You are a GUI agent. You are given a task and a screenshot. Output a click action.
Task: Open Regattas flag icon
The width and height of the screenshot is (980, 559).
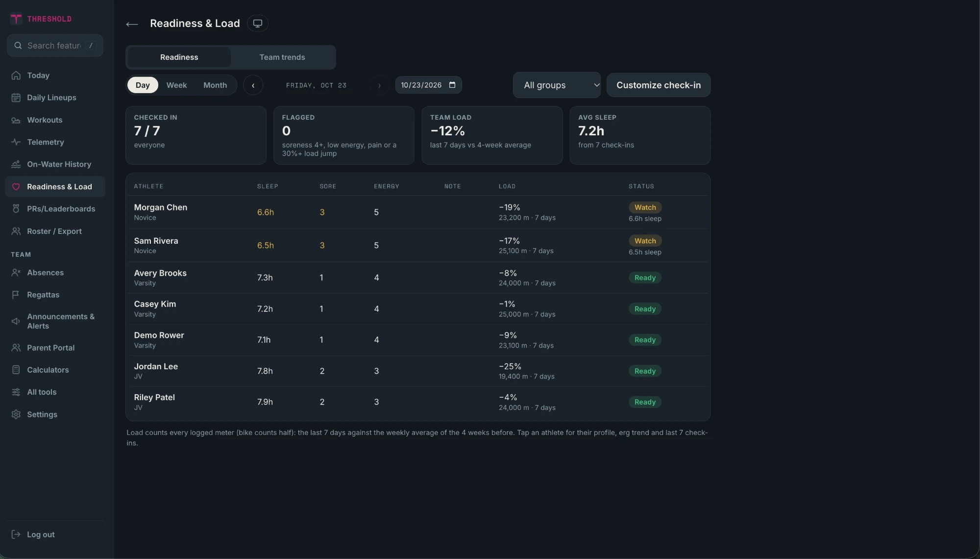(x=16, y=295)
